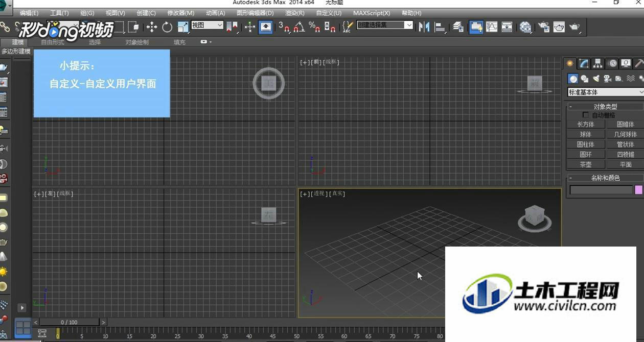Toggle Select and Manipulate icon
This screenshot has height=342, width=644.
click(250, 27)
